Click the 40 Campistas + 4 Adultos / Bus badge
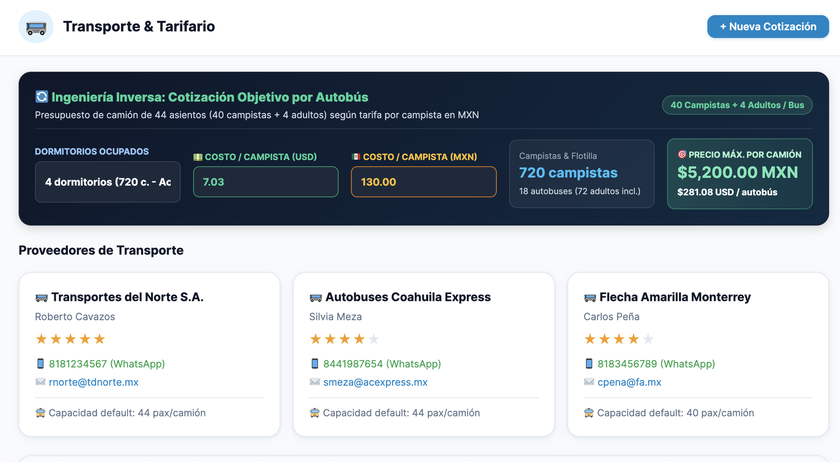840x462 pixels. 737,105
